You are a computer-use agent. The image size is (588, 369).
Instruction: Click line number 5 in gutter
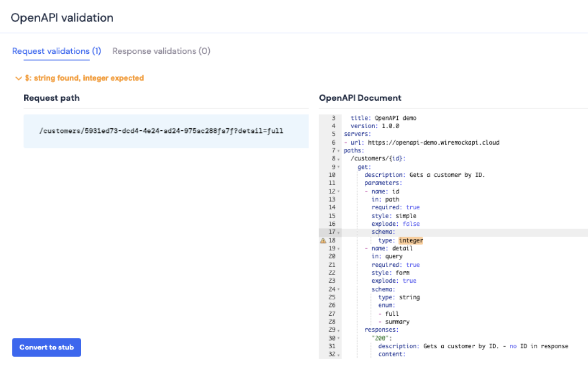tap(333, 134)
